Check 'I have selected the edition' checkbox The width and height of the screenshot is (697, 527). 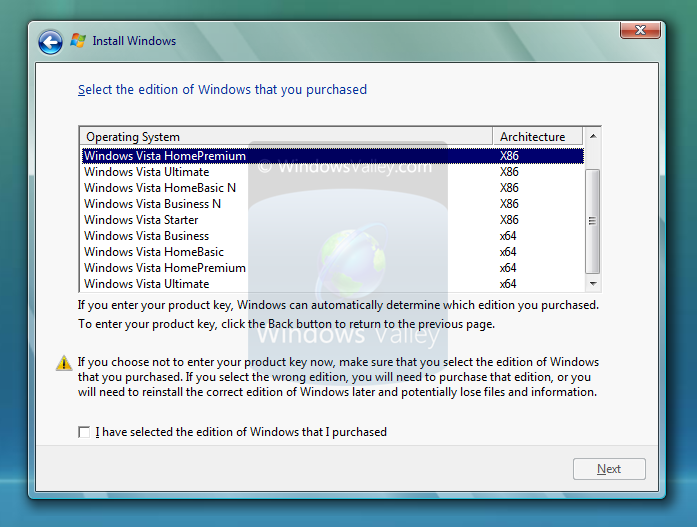(84, 432)
